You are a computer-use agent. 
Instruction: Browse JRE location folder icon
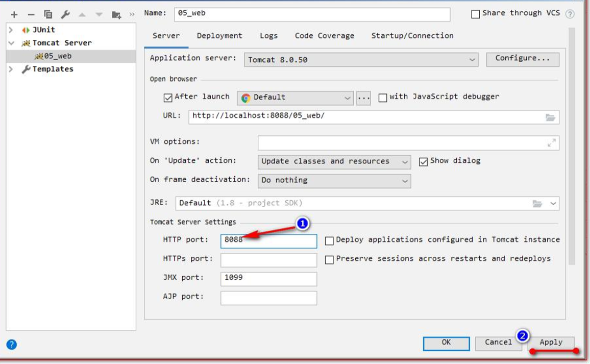point(537,204)
